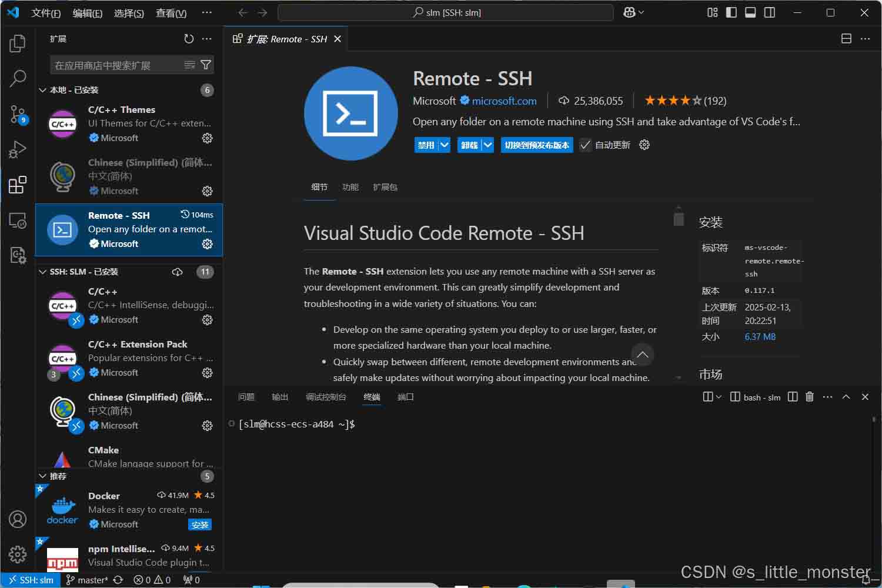This screenshot has height=588, width=882.
Task: Open Source Control view with 9 badge
Action: click(18, 114)
